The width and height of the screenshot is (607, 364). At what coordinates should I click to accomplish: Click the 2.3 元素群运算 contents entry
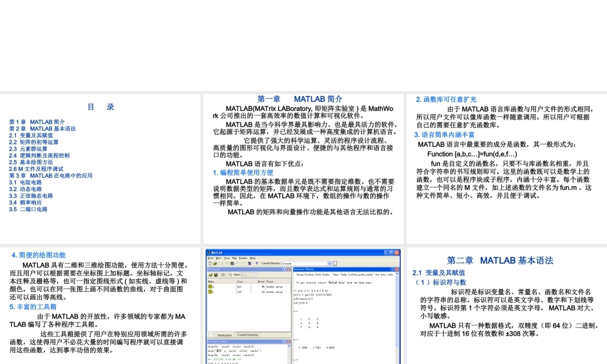click(x=29, y=149)
